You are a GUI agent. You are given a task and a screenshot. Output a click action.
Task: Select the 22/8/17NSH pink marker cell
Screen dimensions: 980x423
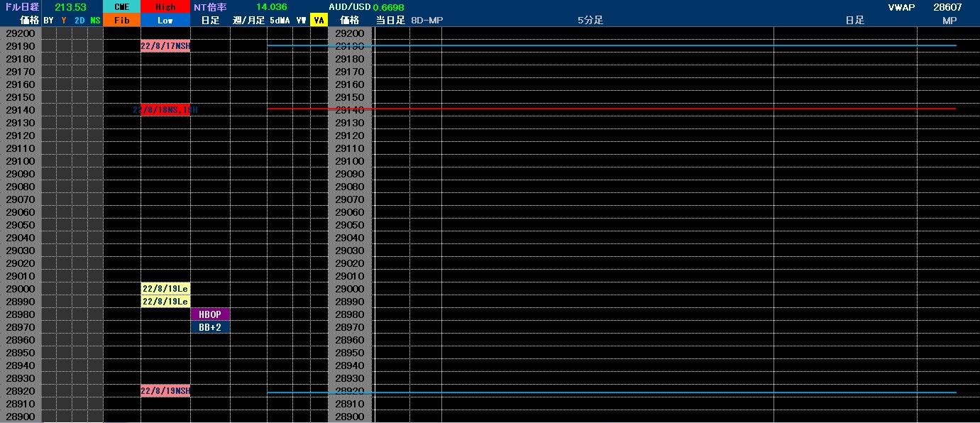click(x=165, y=46)
